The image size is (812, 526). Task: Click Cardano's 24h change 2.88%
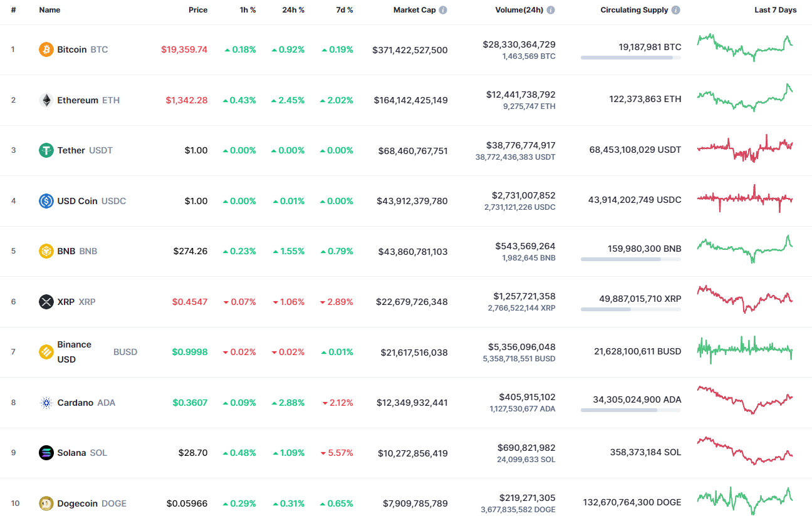click(x=288, y=403)
